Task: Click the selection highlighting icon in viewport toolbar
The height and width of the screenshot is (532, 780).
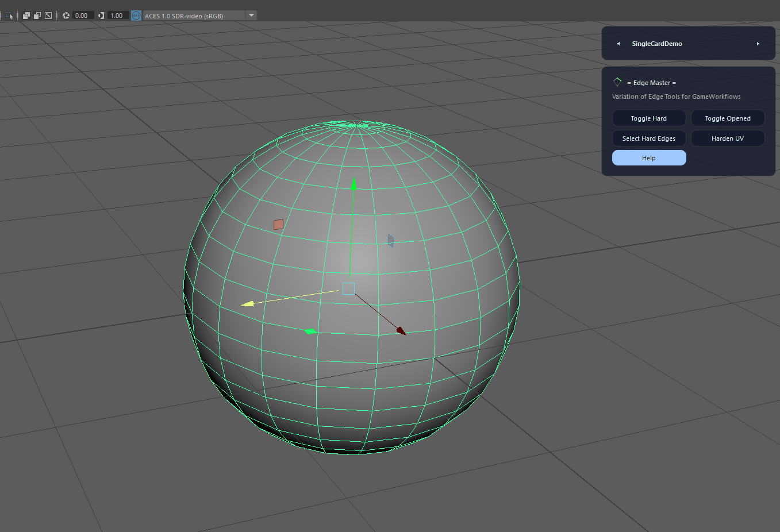Action: 9,16
